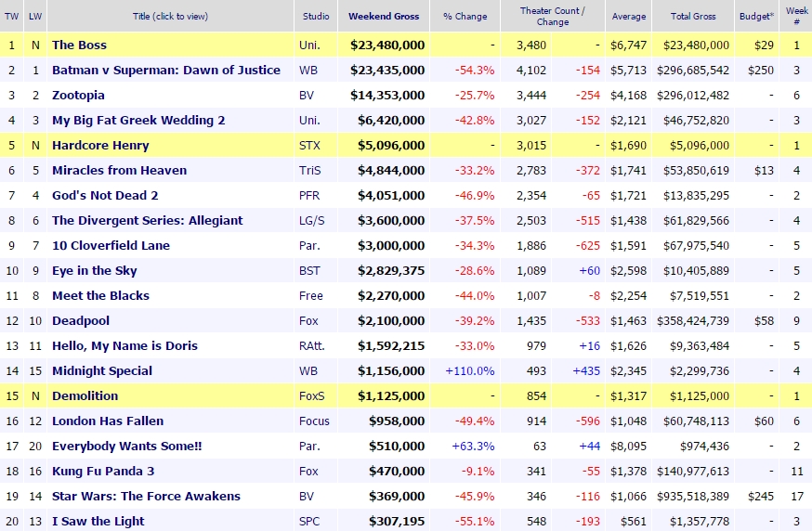Select -625 theater change for 10 Cloverfield Lane
812x531 pixels.
coord(588,245)
